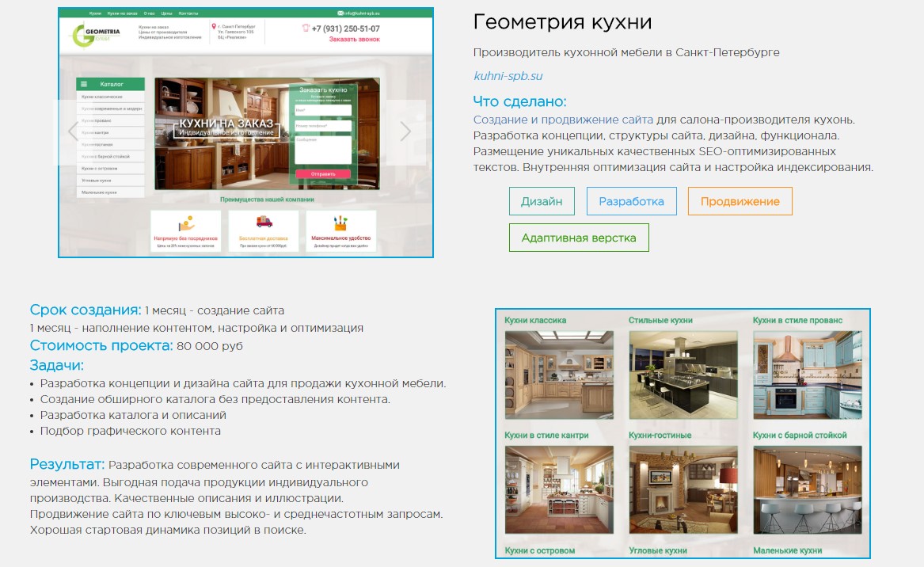Screen dimensions: 924x567
Task: Click the Что сделано: heading
Action: pyautogui.click(x=519, y=101)
